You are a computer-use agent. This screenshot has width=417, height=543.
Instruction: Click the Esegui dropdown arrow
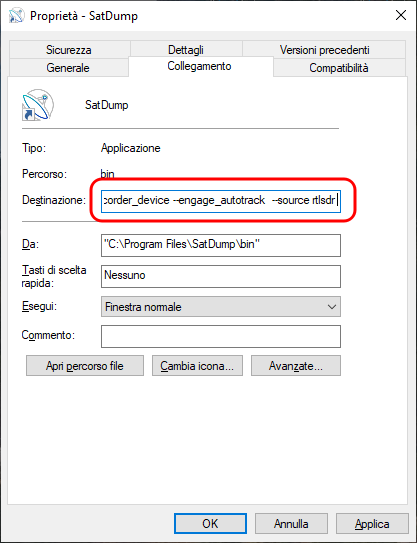331,307
